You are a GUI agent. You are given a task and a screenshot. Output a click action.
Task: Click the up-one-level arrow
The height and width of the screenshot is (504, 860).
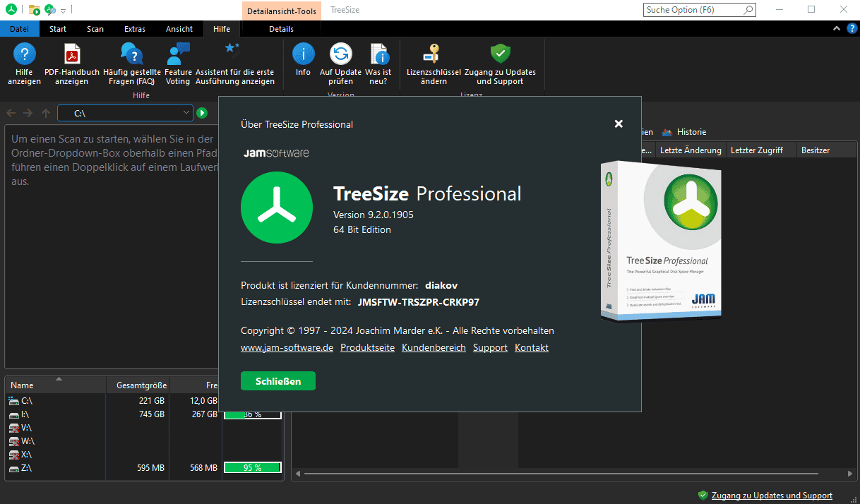click(46, 113)
